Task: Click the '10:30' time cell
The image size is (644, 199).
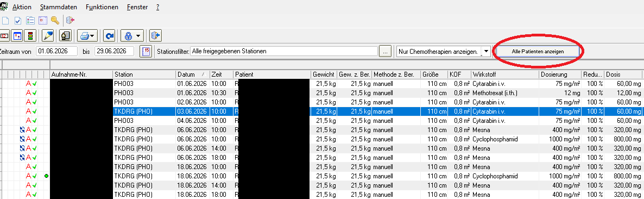Action: pos(222,93)
